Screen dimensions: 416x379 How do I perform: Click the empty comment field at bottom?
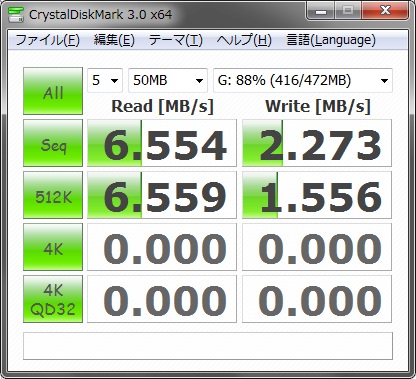(208, 346)
